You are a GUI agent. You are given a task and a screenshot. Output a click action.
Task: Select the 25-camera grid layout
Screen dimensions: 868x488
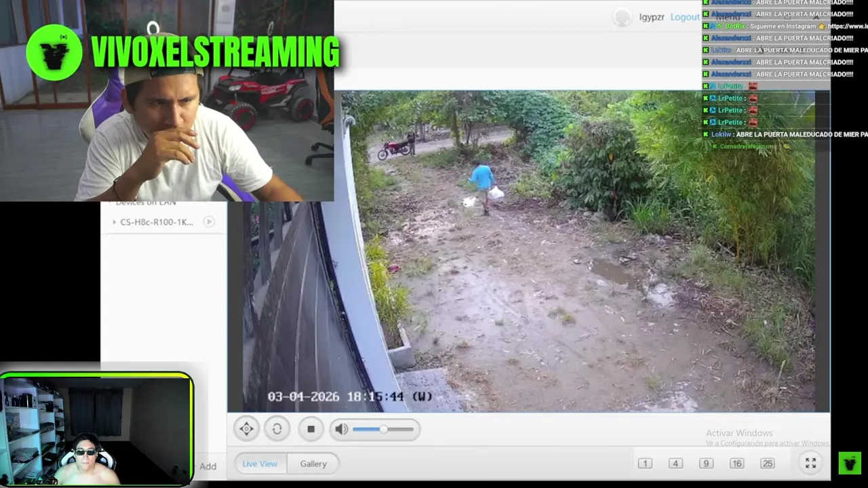[768, 464]
